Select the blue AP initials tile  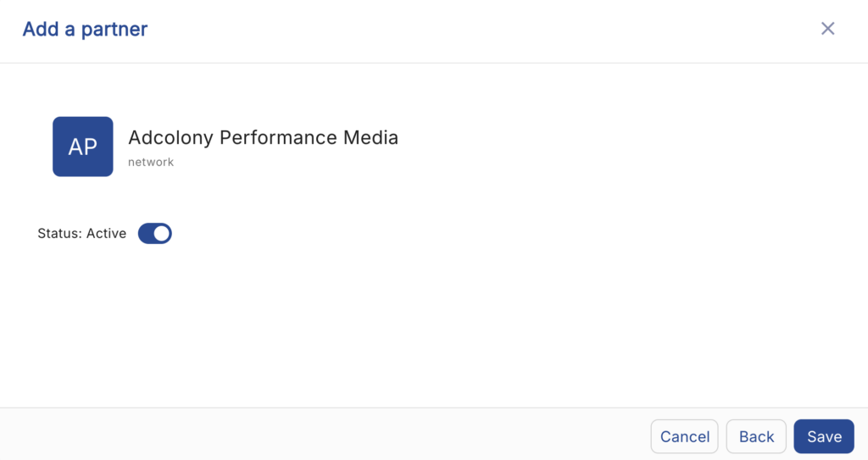pos(83,147)
